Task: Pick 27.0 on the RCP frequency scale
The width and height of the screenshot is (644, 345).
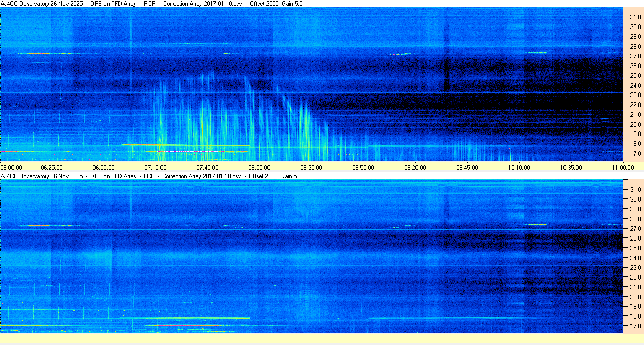Action: 635,56
